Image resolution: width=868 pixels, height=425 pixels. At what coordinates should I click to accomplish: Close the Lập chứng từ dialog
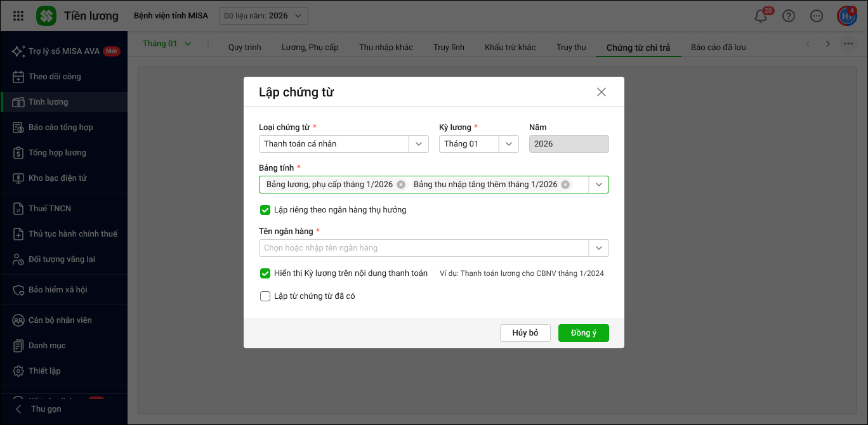click(x=602, y=92)
